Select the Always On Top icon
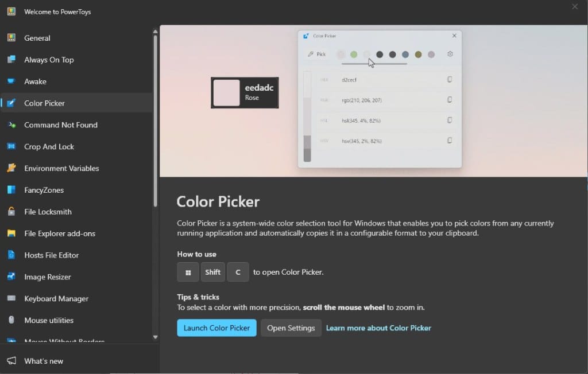Image resolution: width=588 pixels, height=374 pixels. pos(11,60)
